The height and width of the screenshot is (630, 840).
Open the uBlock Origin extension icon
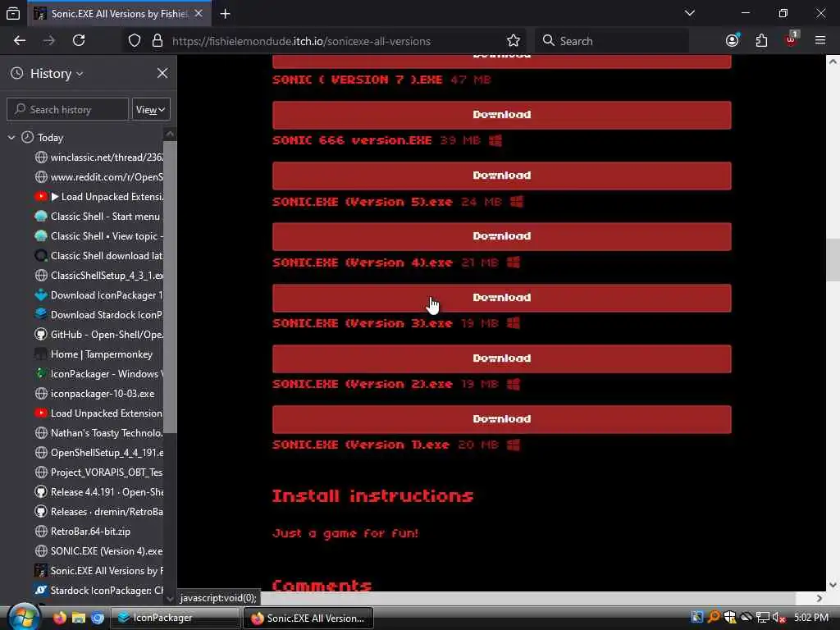[x=792, y=39]
